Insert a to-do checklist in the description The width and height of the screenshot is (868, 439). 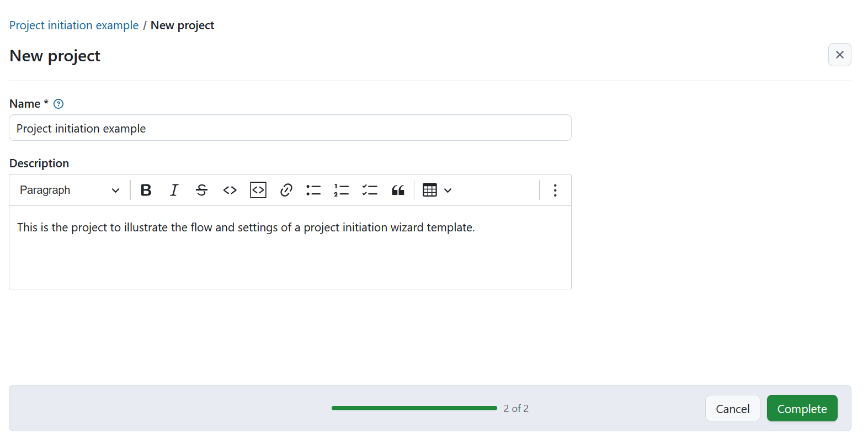369,190
